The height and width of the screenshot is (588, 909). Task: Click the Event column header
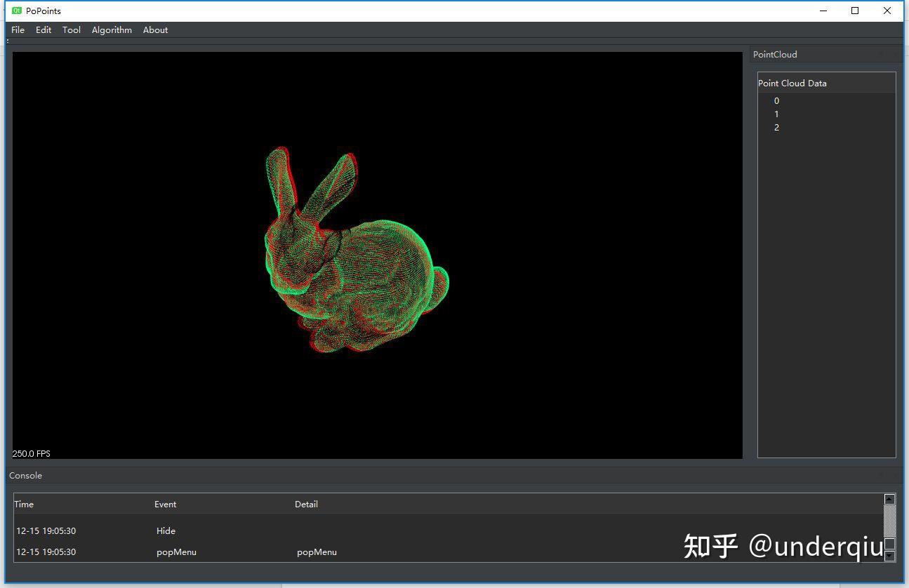point(166,504)
